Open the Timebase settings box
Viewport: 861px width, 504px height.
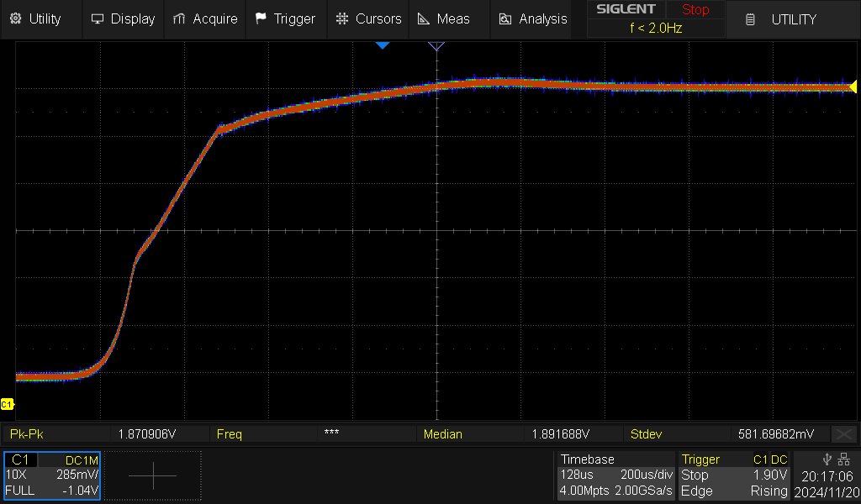[615, 475]
